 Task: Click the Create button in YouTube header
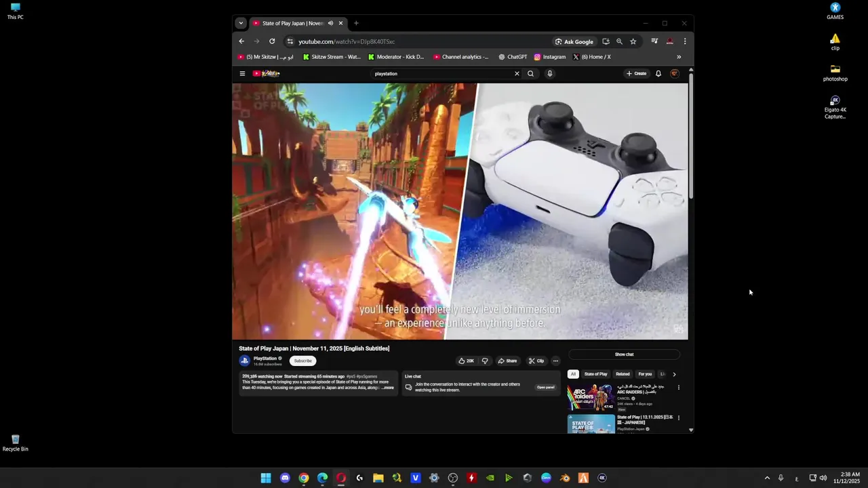(637, 74)
